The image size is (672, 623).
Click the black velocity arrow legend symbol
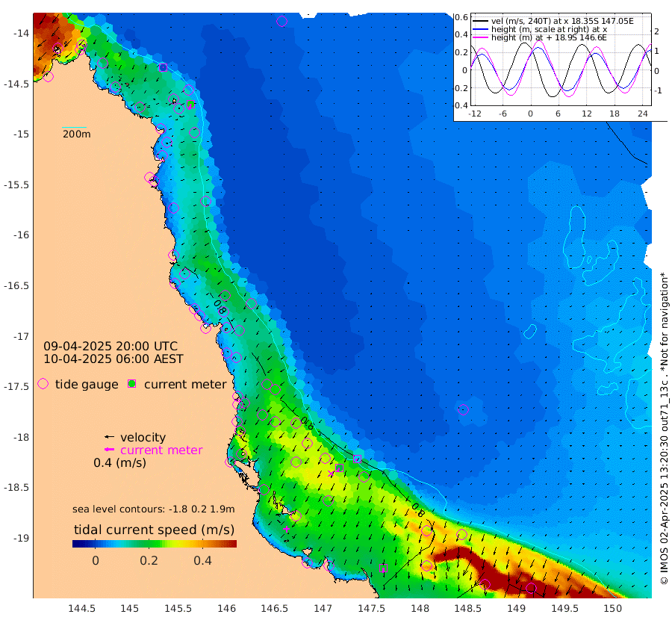[109, 437]
